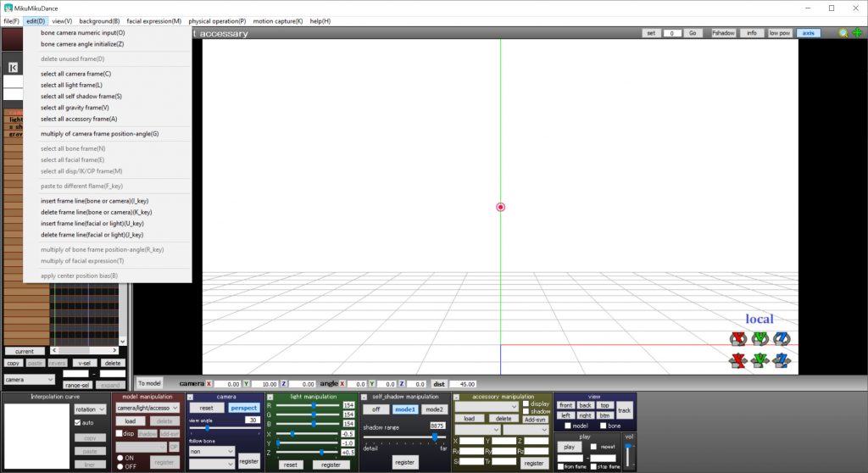Click the camera Y position label icon
Screen dimensions: 868x473
[x=246, y=384]
